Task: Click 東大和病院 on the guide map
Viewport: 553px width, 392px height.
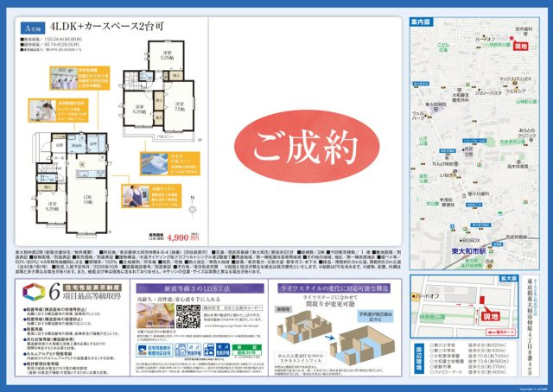Action: (435, 104)
